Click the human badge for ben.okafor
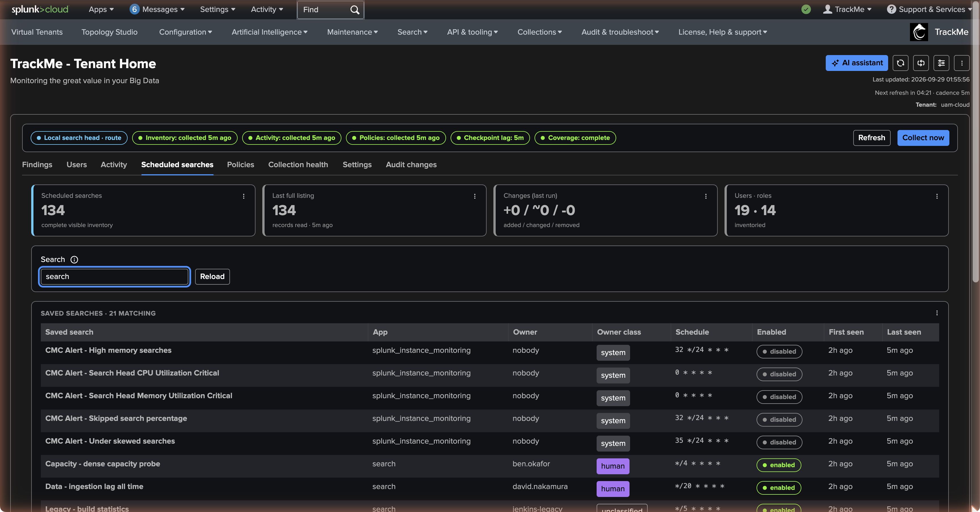The width and height of the screenshot is (980, 512). [613, 466]
